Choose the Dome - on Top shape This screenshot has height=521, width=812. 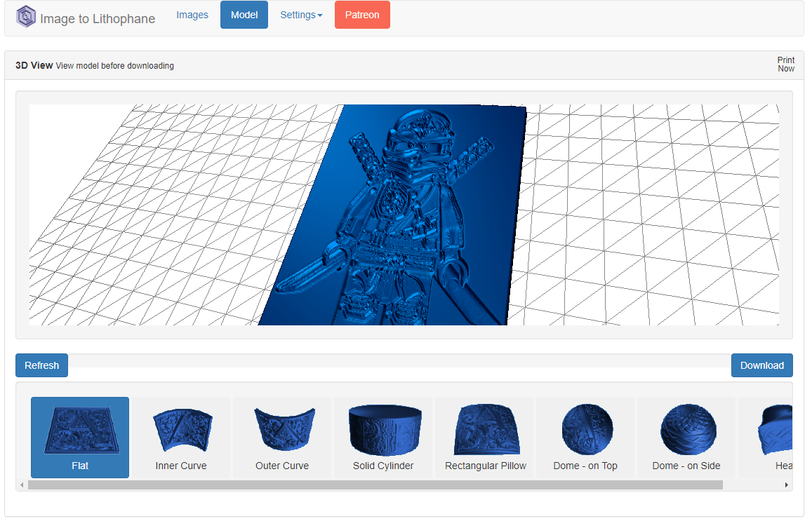[x=585, y=437]
